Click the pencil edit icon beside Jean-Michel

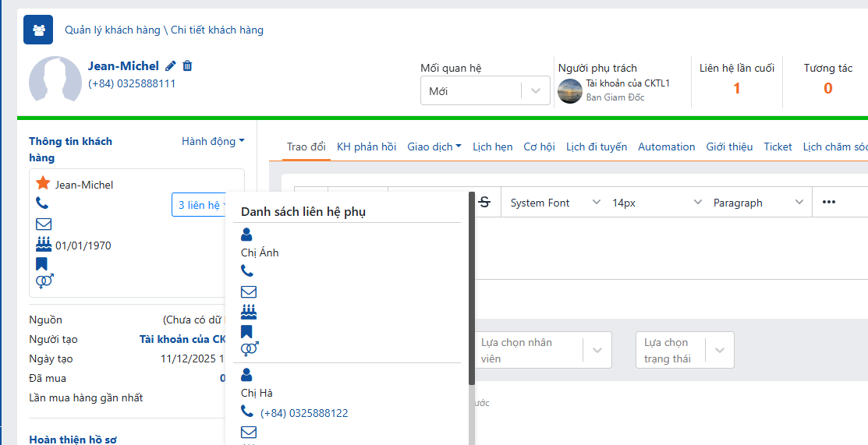point(171,66)
